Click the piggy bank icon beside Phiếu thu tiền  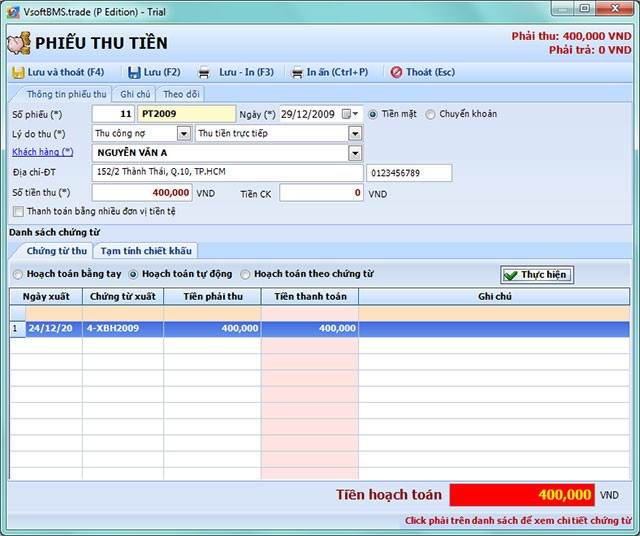click(x=18, y=43)
